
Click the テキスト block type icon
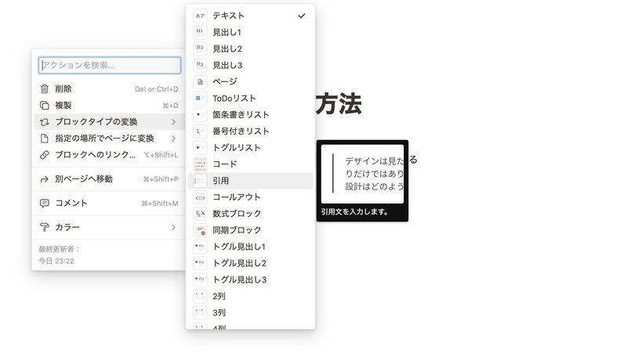(201, 16)
